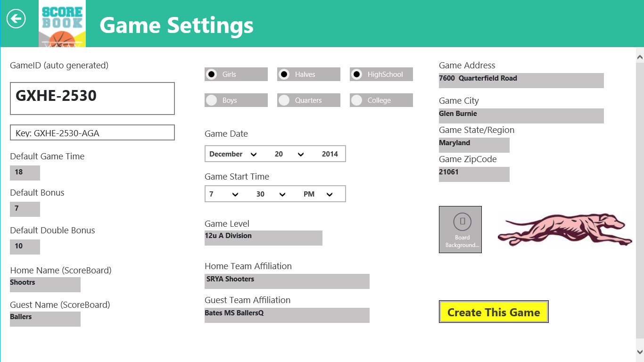The image size is (644, 362).
Task: Edit the Home Team Affiliation field
Action: tap(287, 281)
